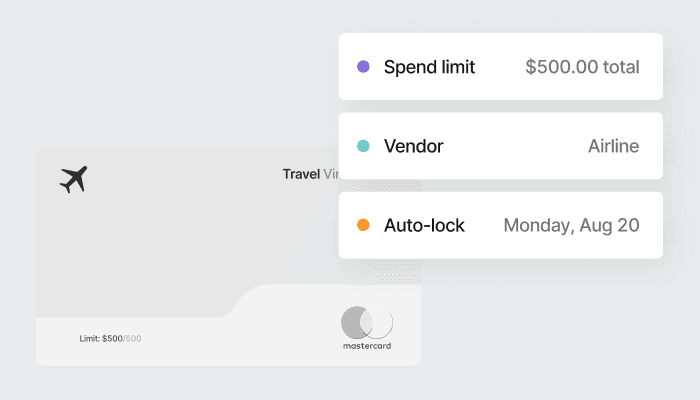
Task: Click the $500.00 total amount
Action: coord(582,67)
